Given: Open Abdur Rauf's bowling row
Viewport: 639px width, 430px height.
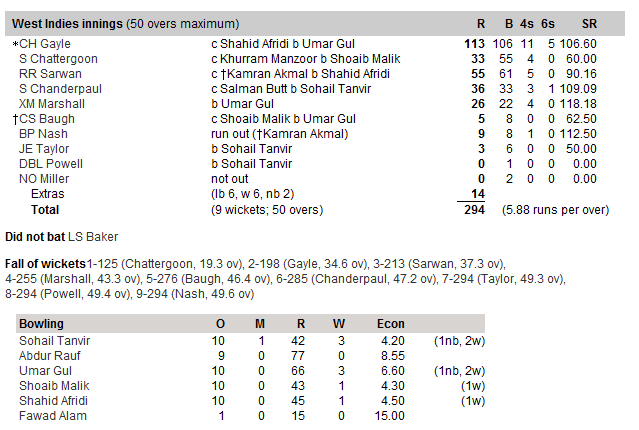Looking at the screenshot, I should point(51,356).
